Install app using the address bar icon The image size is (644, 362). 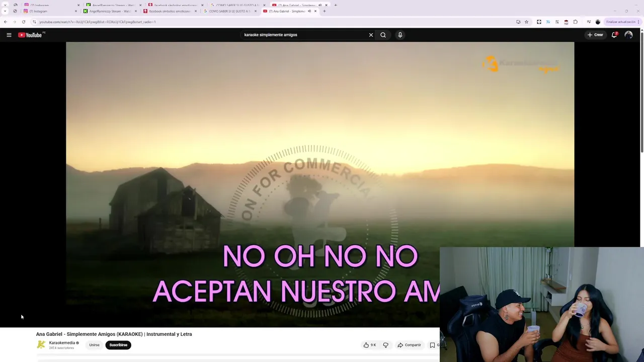coord(518,22)
